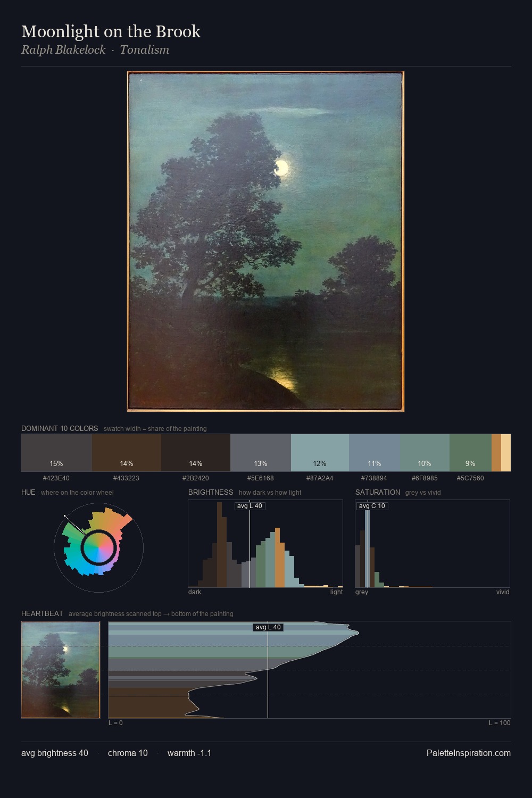Click the narrow orange-brown swatch
532x798 pixels.
(496, 453)
